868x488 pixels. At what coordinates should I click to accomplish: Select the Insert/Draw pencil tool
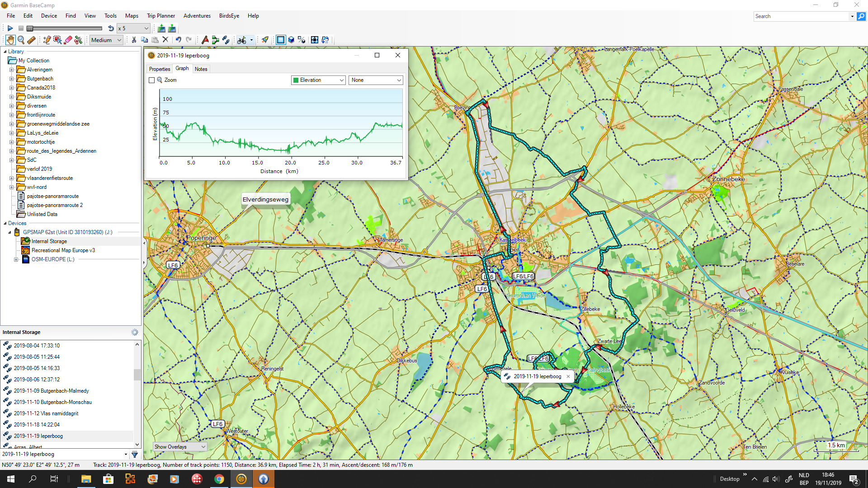click(47, 40)
